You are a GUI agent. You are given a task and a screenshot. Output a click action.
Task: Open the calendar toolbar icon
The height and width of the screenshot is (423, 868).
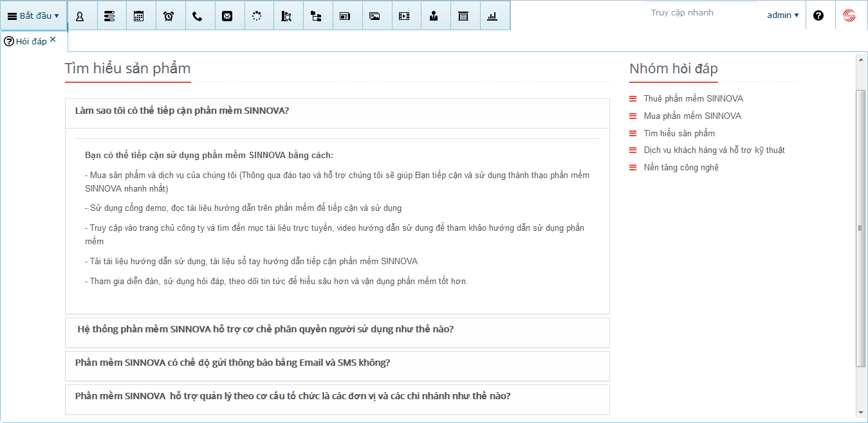tap(139, 16)
